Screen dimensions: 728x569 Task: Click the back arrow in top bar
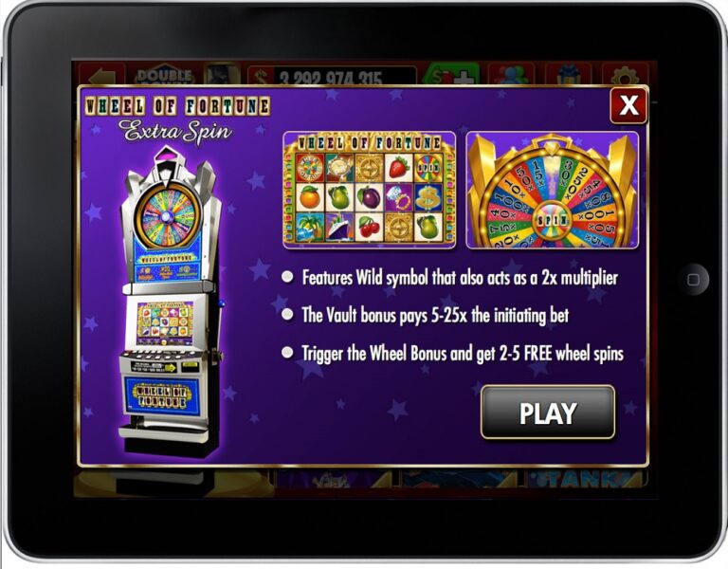click(x=102, y=75)
